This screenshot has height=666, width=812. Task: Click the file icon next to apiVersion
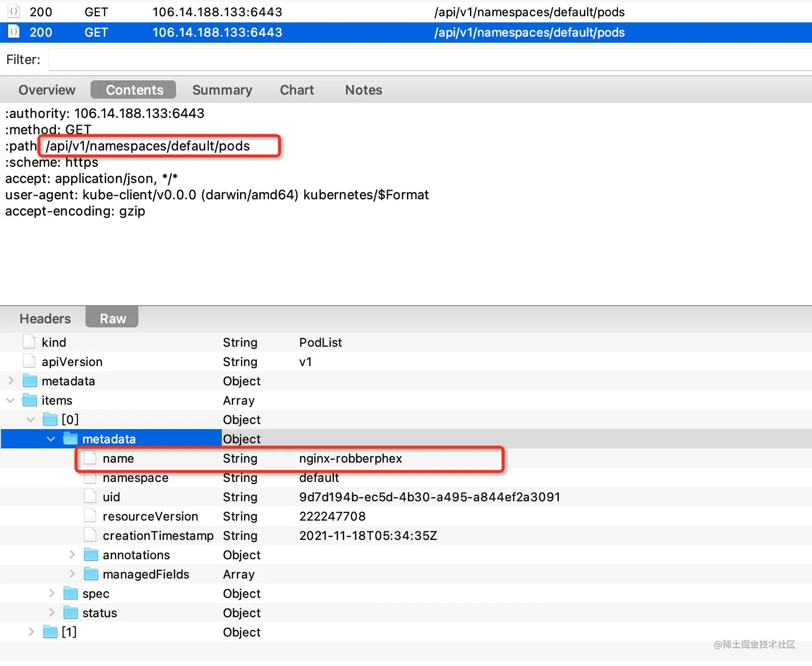click(x=30, y=361)
